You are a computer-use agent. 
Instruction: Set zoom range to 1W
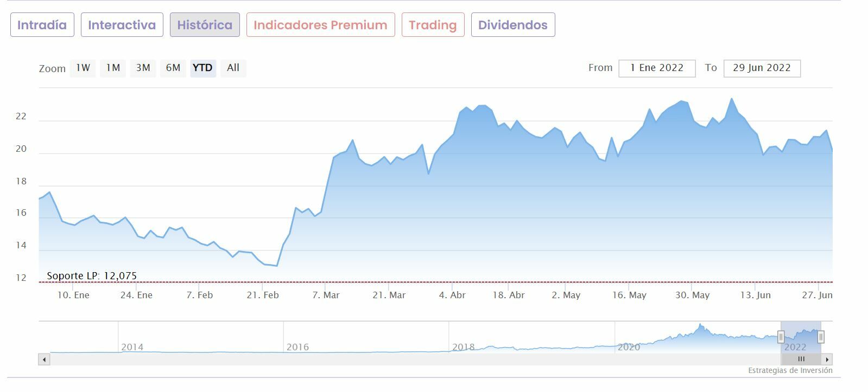(x=83, y=68)
